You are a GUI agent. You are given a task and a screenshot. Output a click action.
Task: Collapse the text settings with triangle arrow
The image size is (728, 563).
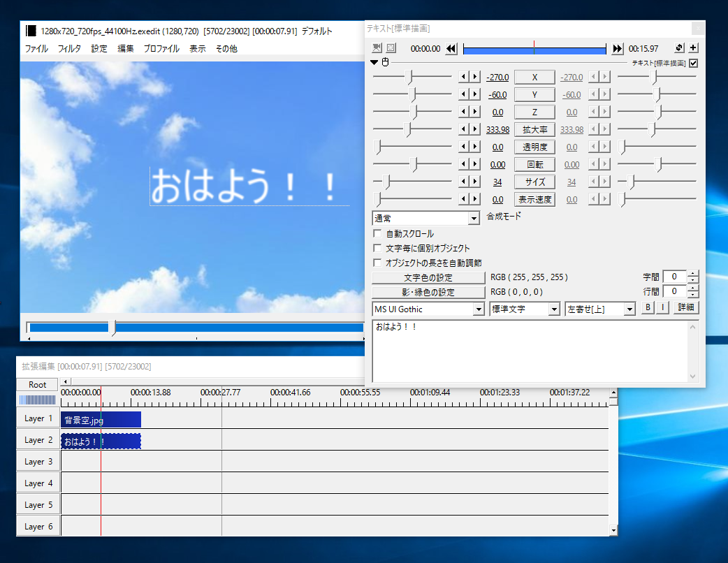point(374,62)
